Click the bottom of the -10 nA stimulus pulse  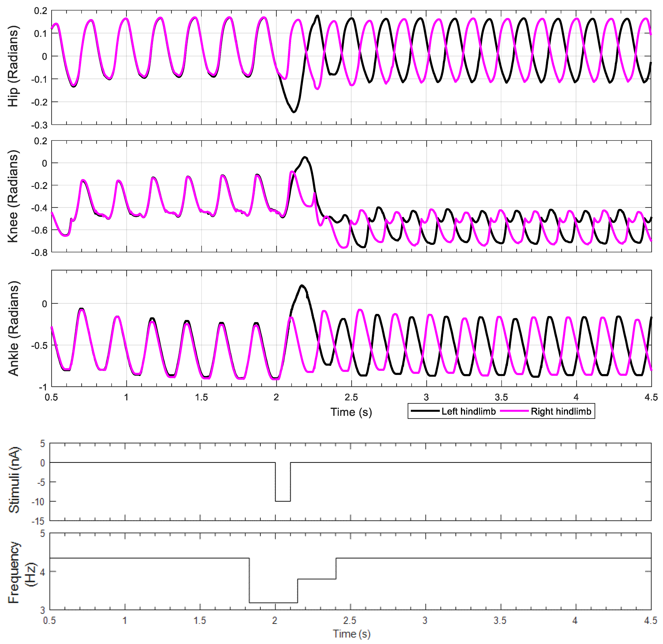click(x=283, y=501)
